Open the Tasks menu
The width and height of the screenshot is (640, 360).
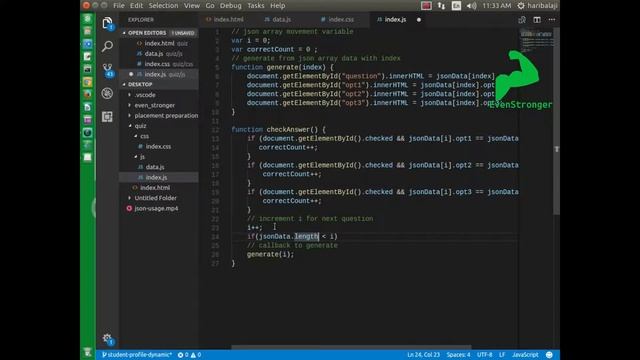click(x=256, y=6)
